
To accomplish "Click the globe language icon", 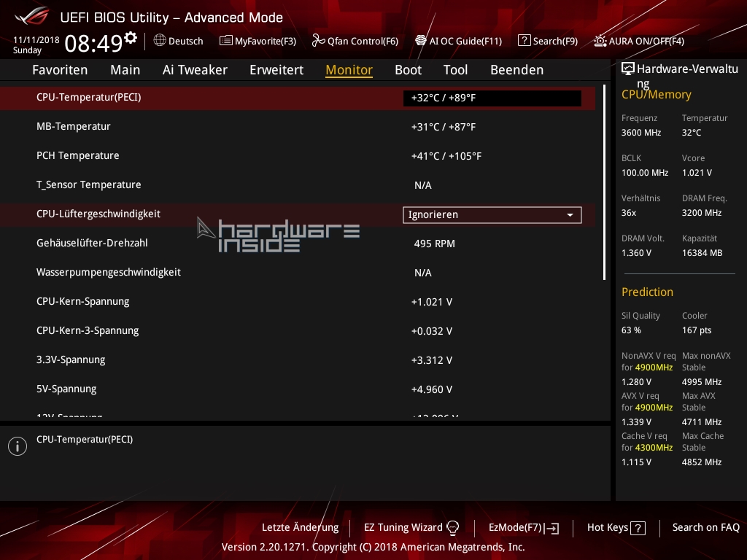I will click(160, 41).
